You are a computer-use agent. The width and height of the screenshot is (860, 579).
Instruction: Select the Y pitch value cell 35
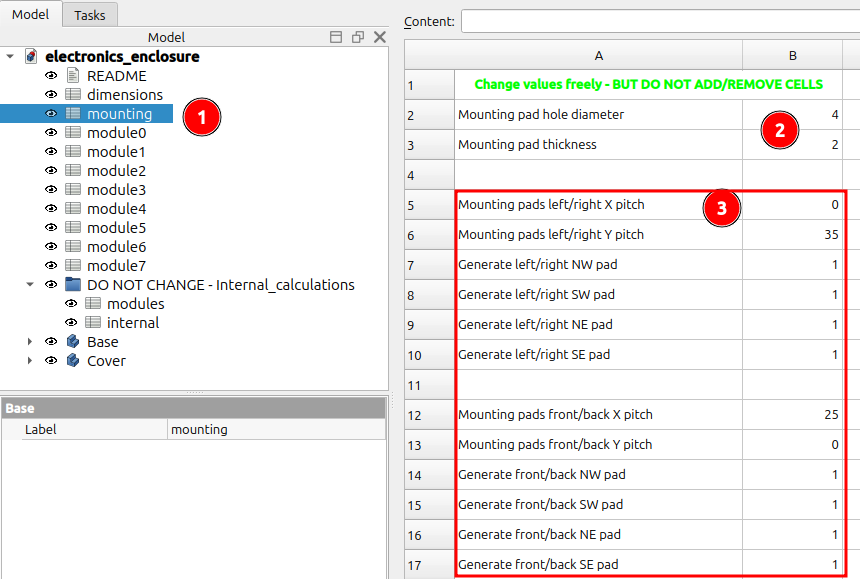pyautogui.click(x=792, y=235)
